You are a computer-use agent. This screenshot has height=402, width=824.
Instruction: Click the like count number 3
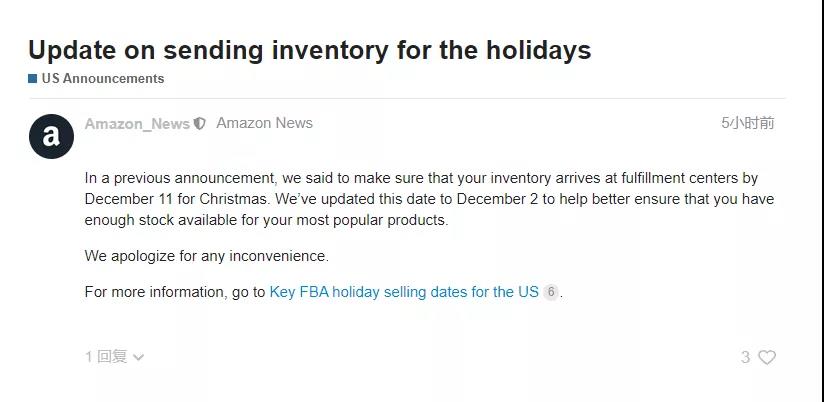pos(745,357)
